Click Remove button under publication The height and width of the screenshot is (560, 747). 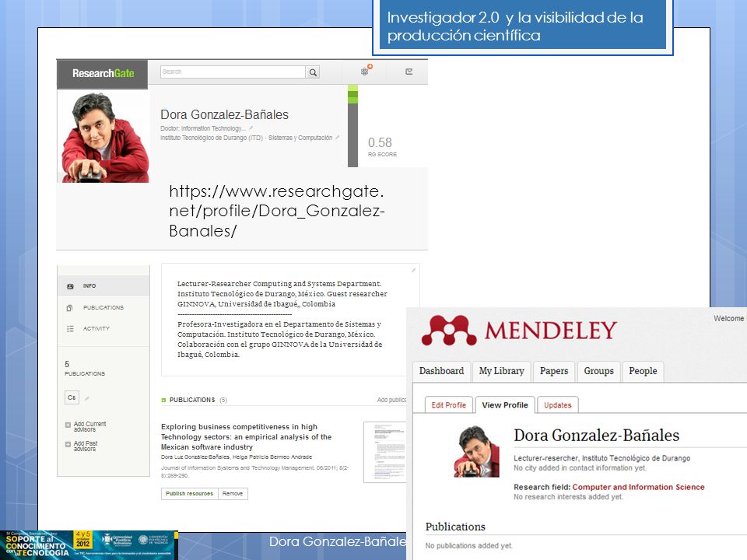pos(233,494)
